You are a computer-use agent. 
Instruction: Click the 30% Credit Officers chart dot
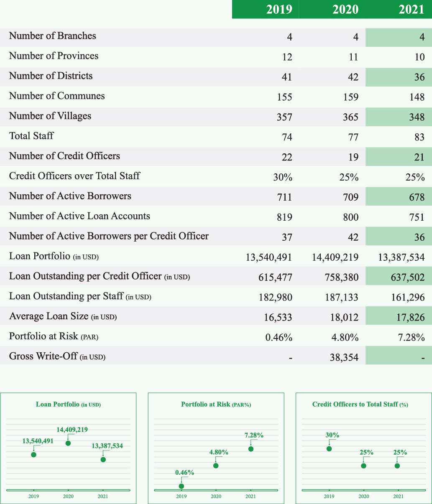click(329, 449)
